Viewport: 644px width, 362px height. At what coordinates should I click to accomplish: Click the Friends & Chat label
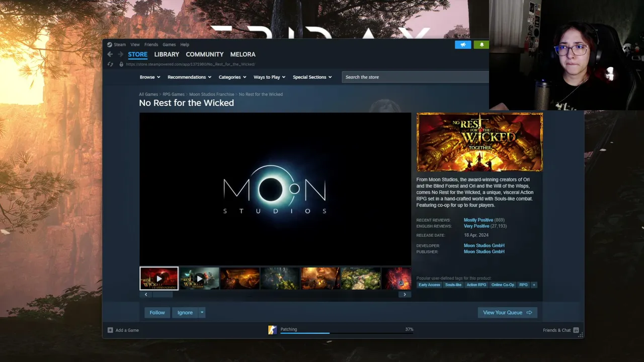(556, 330)
